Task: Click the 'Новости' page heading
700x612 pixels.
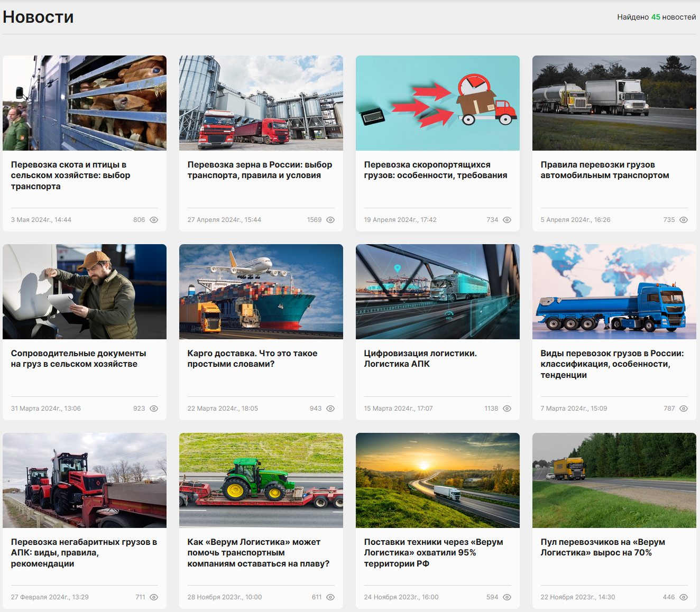Action: click(x=38, y=17)
